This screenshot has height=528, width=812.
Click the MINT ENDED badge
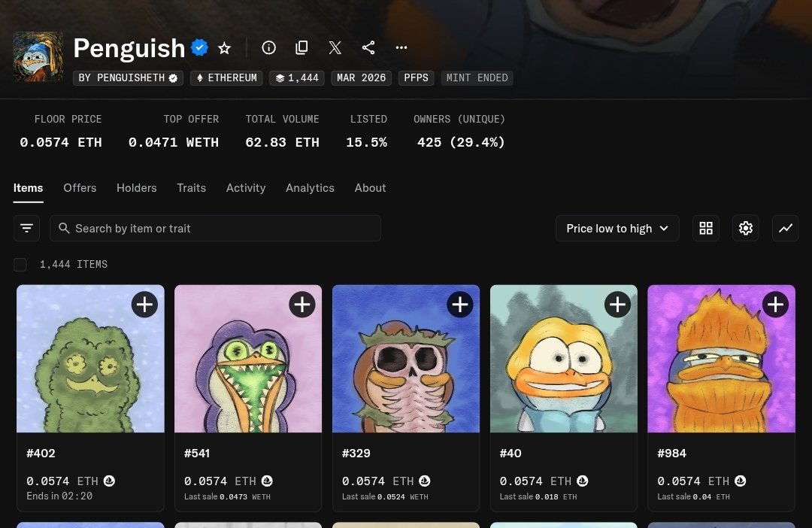[477, 77]
